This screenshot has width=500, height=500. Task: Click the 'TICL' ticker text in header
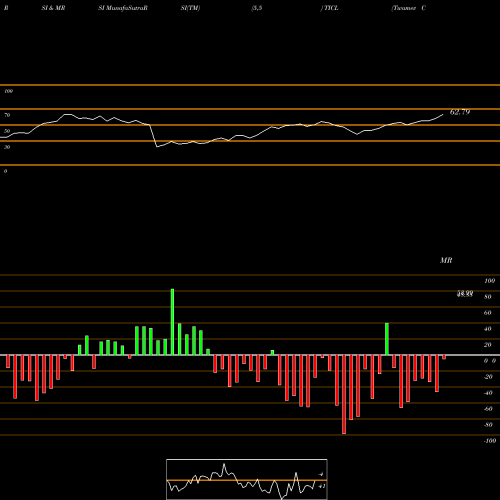(331, 8)
